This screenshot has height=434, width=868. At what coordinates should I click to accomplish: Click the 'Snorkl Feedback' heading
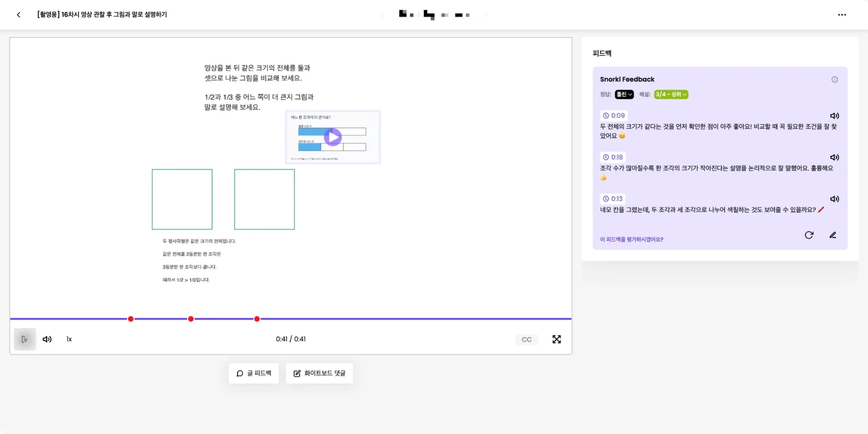click(627, 79)
